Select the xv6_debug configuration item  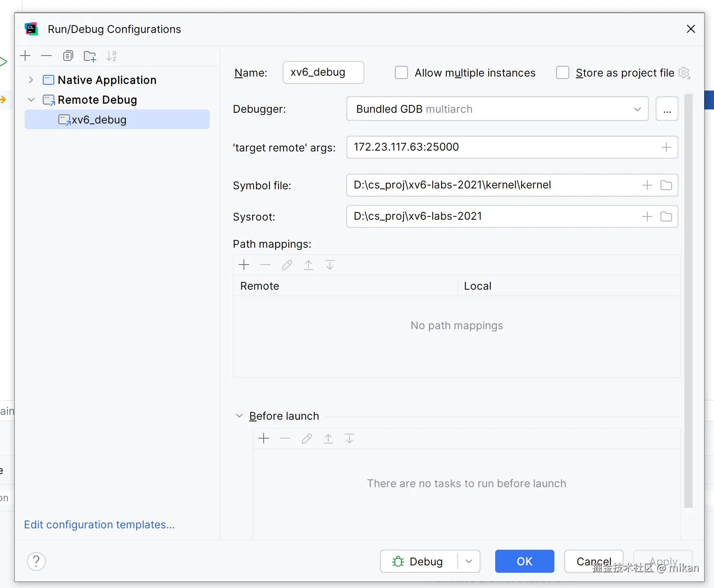click(99, 120)
